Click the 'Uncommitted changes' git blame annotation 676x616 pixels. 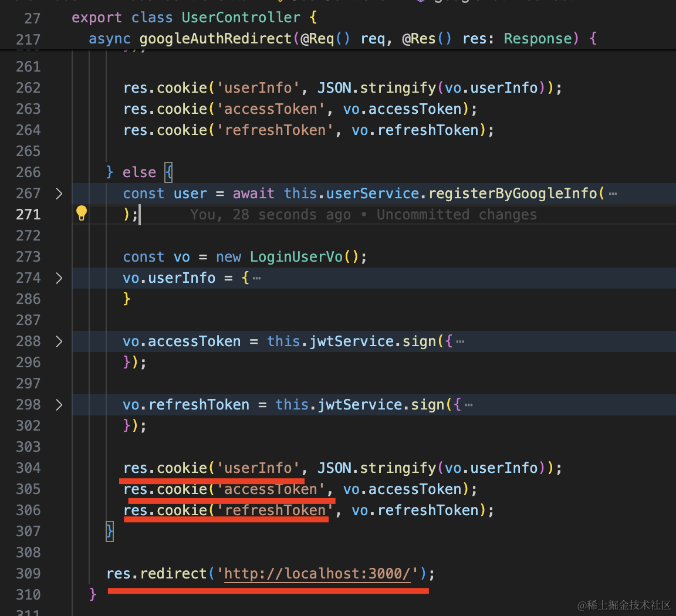[457, 215]
